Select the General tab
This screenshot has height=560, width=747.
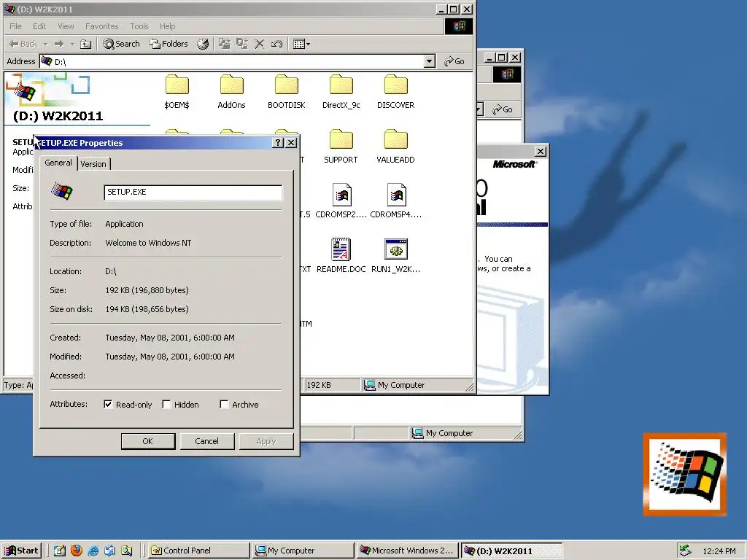pyautogui.click(x=58, y=163)
